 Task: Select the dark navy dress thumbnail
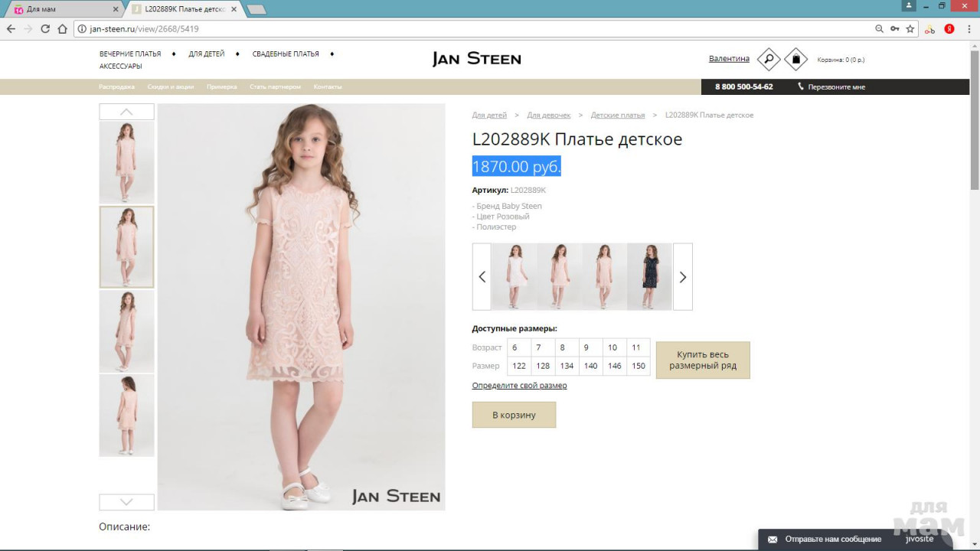[x=649, y=276]
